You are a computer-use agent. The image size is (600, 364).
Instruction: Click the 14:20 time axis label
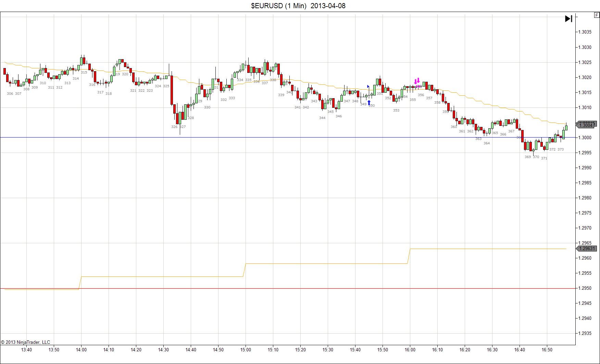(136, 350)
